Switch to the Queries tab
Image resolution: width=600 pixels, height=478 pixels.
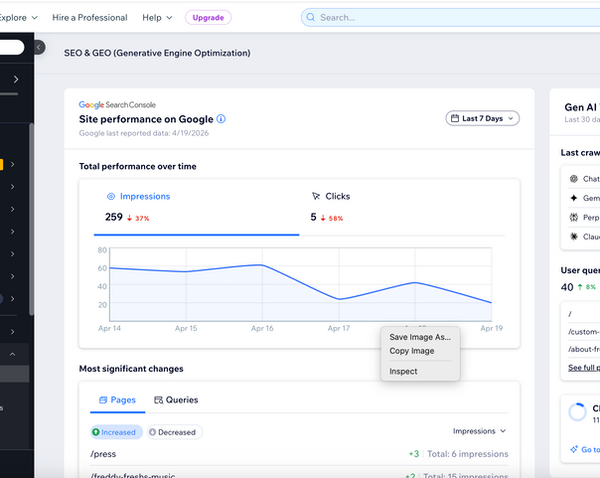pos(176,400)
